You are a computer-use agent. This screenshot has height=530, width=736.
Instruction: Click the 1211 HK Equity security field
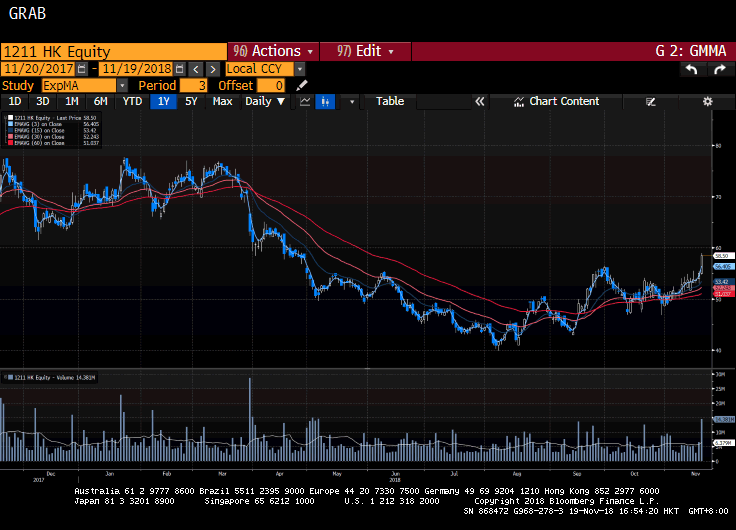click(x=114, y=51)
